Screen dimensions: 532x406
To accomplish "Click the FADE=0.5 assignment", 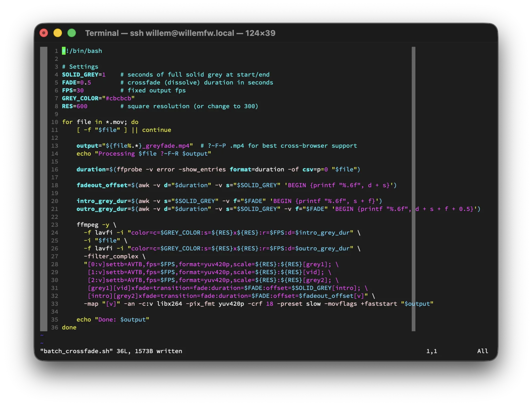I will 76,83.
